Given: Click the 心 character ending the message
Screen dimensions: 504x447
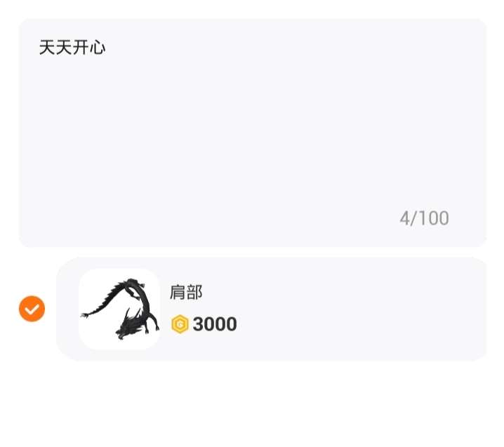Looking at the screenshot, I should [98, 48].
